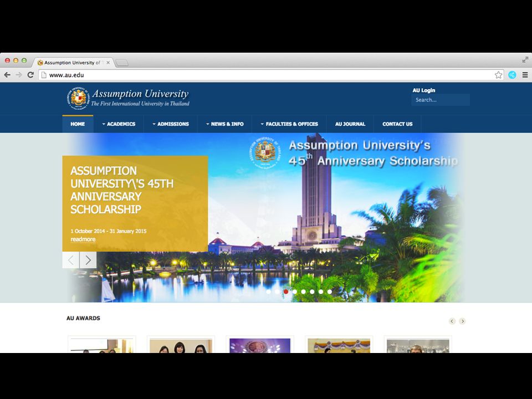Open the fifth AU Awards thumbnail
532x399 pixels.
click(418, 345)
